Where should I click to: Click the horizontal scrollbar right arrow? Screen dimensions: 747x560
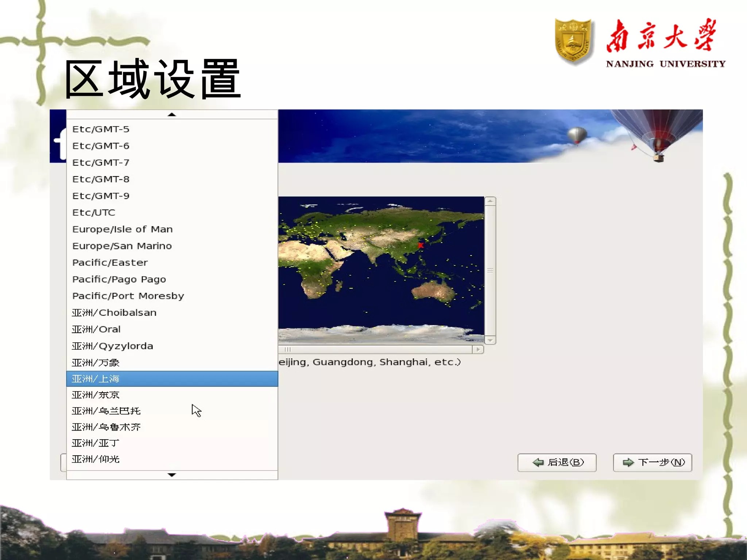click(x=478, y=349)
